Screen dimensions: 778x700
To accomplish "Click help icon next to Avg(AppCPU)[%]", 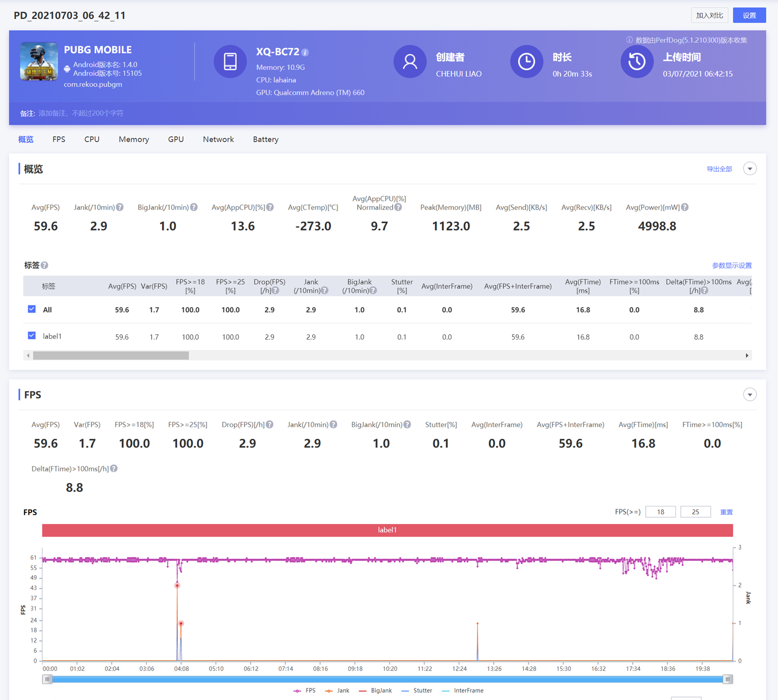I will click(x=270, y=207).
